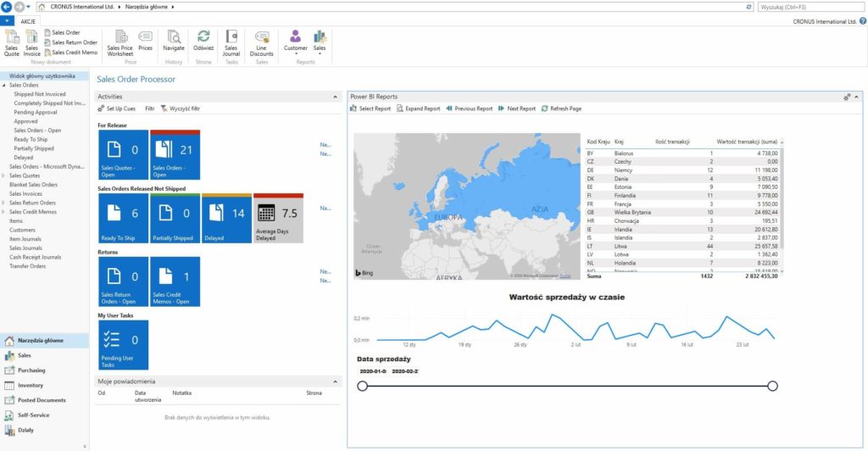Click the Sales Quote ribbon icon
This screenshot has height=451, width=868.
(x=12, y=43)
